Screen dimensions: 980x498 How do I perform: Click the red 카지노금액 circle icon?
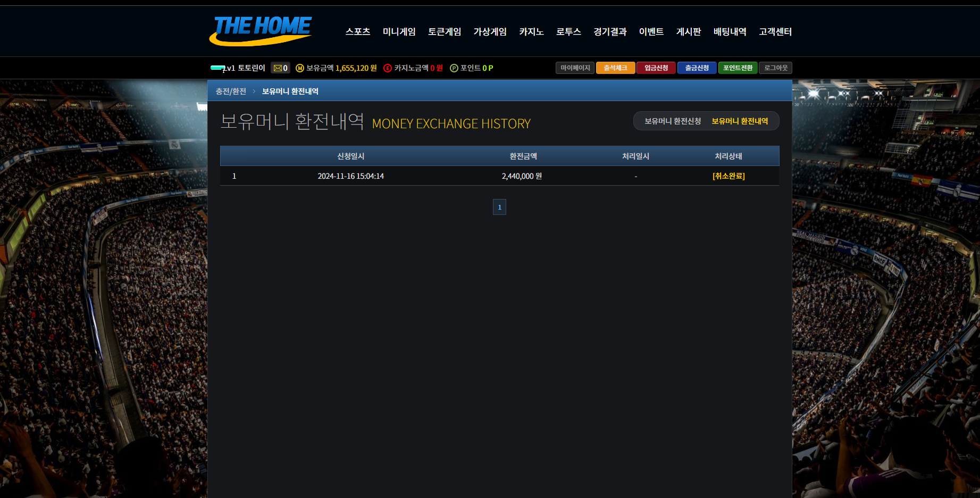click(x=388, y=68)
